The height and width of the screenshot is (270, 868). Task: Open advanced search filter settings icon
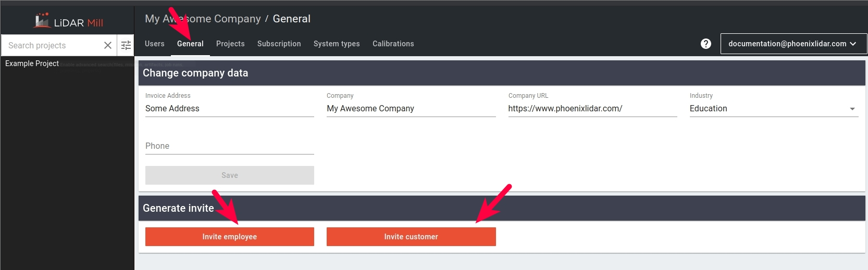click(126, 45)
